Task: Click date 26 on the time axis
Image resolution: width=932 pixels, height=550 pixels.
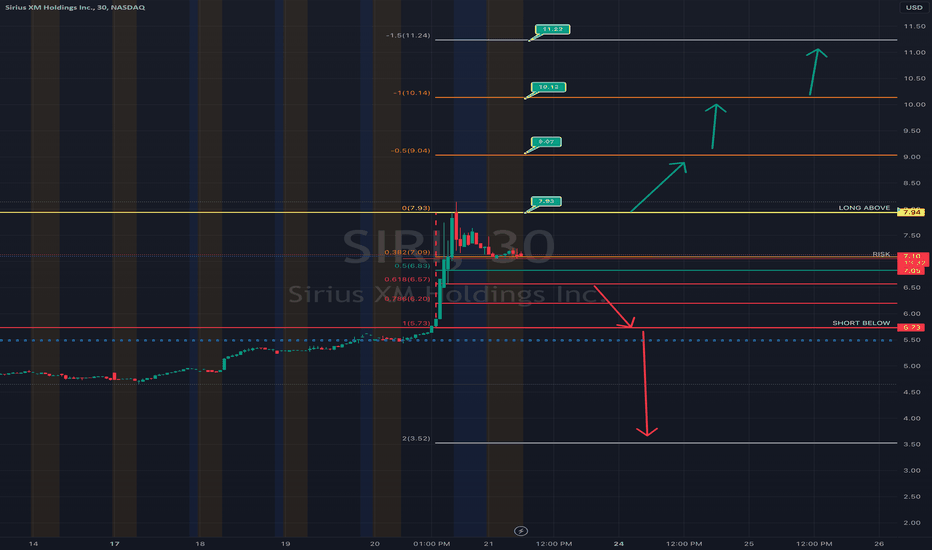Action: [879, 543]
